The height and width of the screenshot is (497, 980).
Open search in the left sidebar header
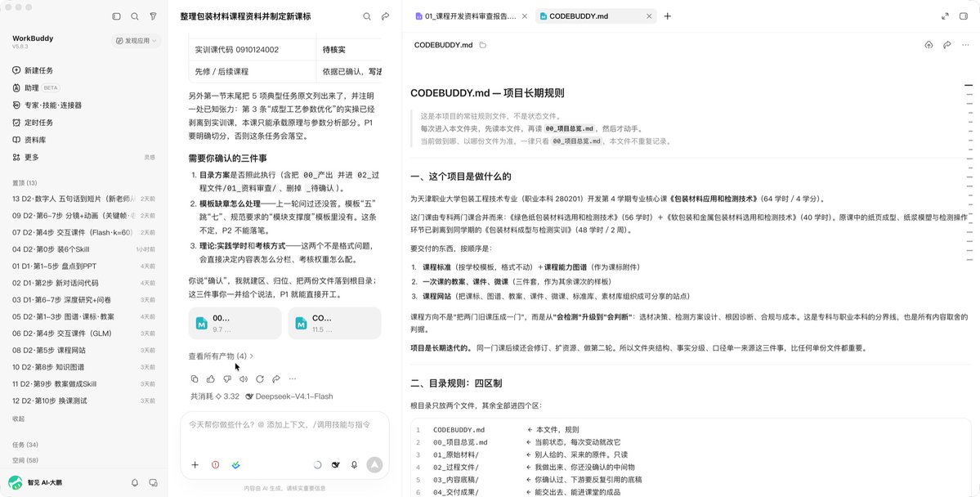pyautogui.click(x=134, y=16)
